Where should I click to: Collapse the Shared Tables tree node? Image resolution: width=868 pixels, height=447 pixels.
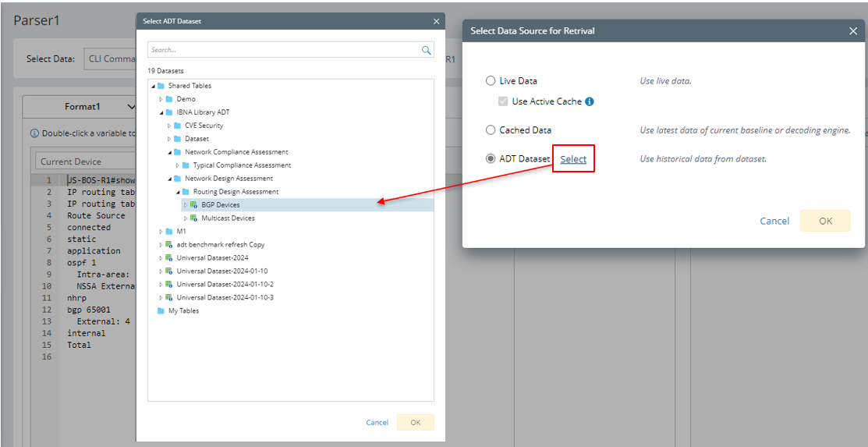click(x=153, y=86)
